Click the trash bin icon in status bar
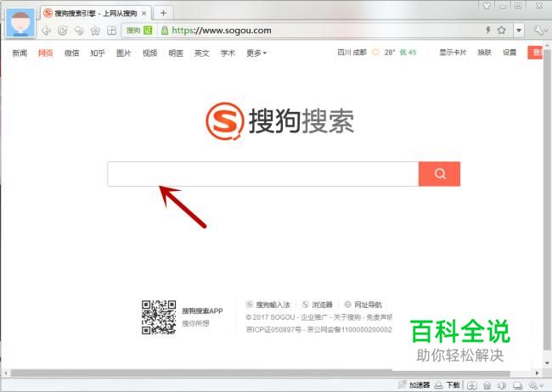552x392 pixels. [487, 385]
